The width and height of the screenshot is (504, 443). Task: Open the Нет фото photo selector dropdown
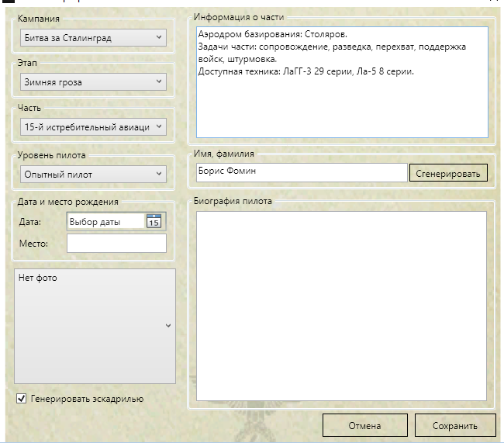click(95, 326)
